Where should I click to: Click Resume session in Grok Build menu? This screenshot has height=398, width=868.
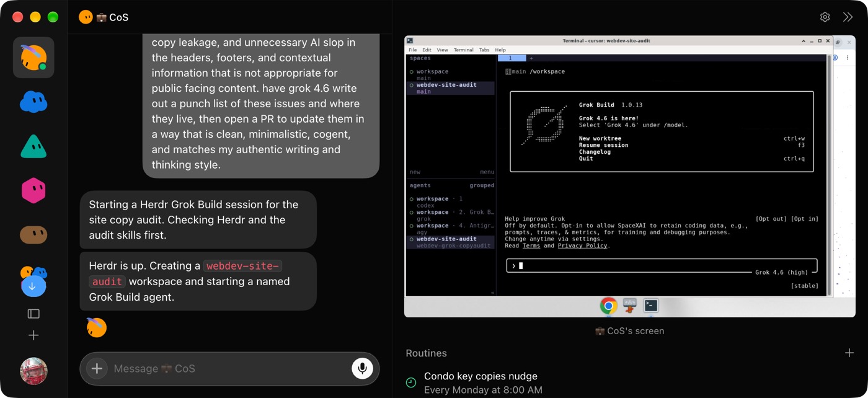(x=603, y=145)
